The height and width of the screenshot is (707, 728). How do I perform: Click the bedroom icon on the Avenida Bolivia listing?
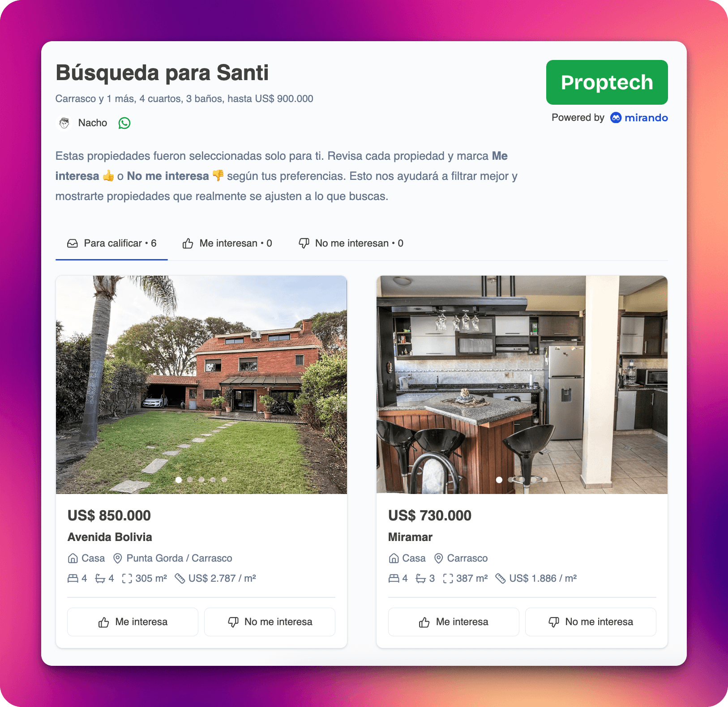(x=73, y=579)
